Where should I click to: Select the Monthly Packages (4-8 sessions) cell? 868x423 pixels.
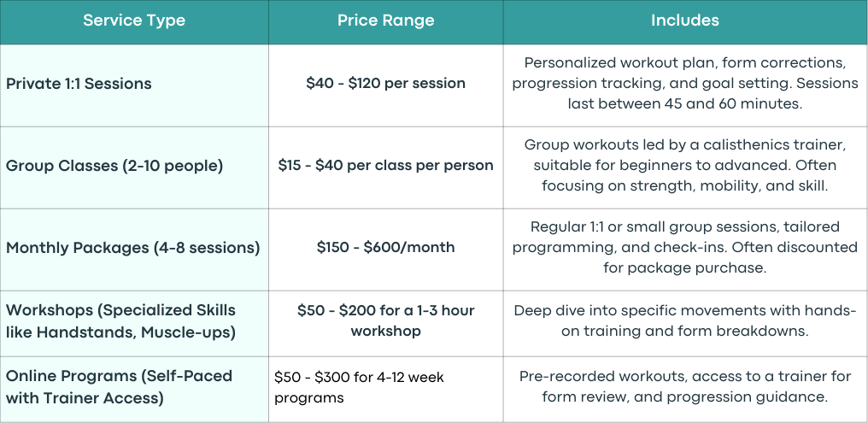click(x=134, y=250)
